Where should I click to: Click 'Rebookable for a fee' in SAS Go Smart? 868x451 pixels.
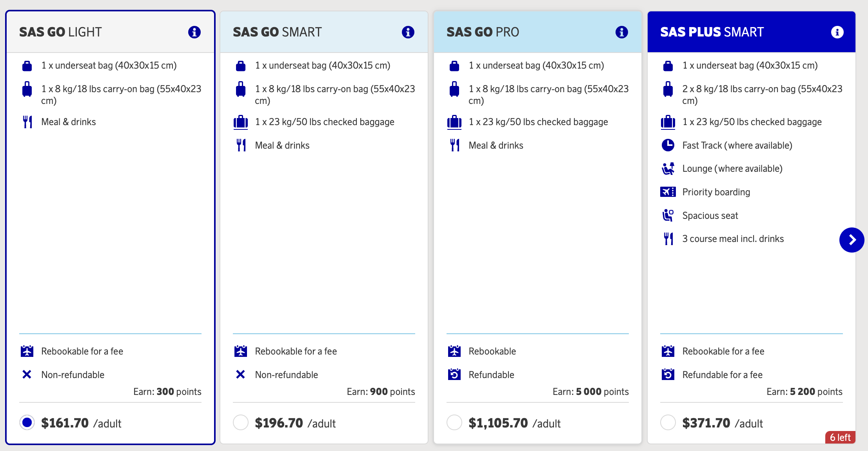coord(296,351)
